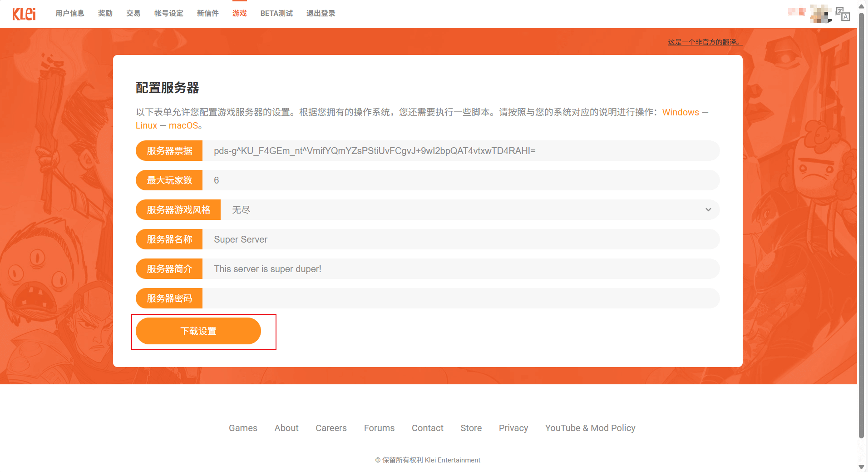Screen dimensions: 868x472
Task: Click the 这是一个非官方的翻译 link
Action: coord(705,42)
